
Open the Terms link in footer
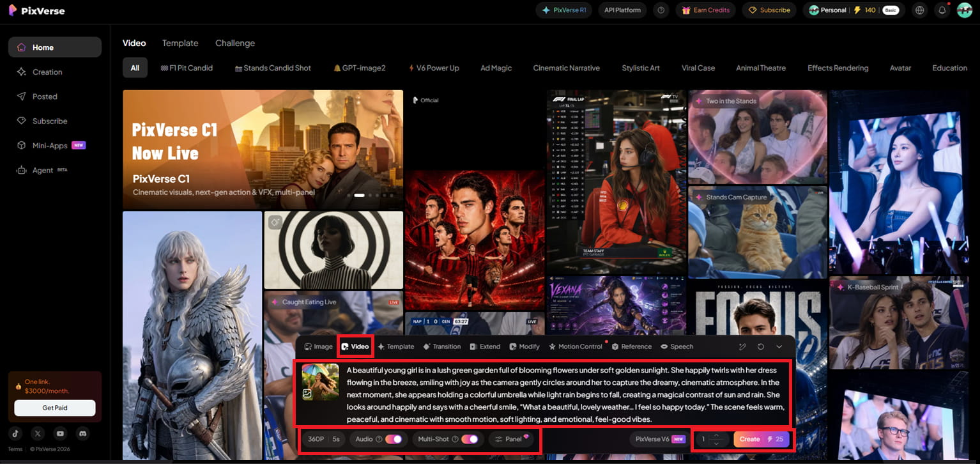click(x=15, y=449)
